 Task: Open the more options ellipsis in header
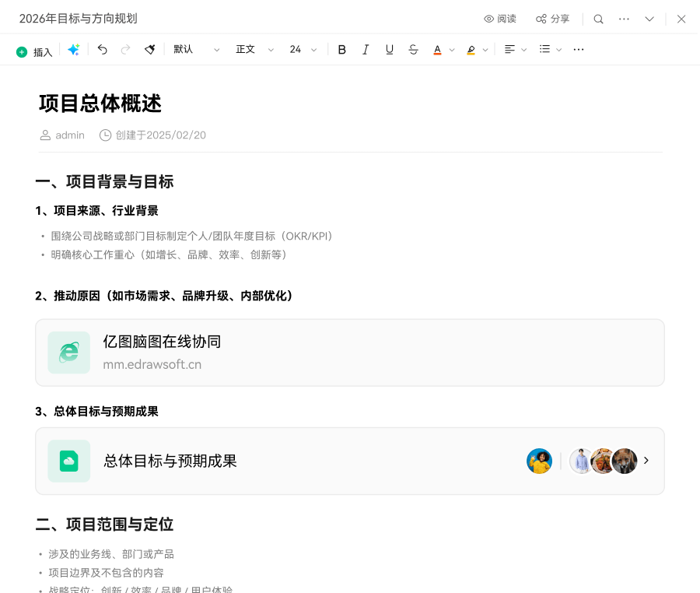624,19
